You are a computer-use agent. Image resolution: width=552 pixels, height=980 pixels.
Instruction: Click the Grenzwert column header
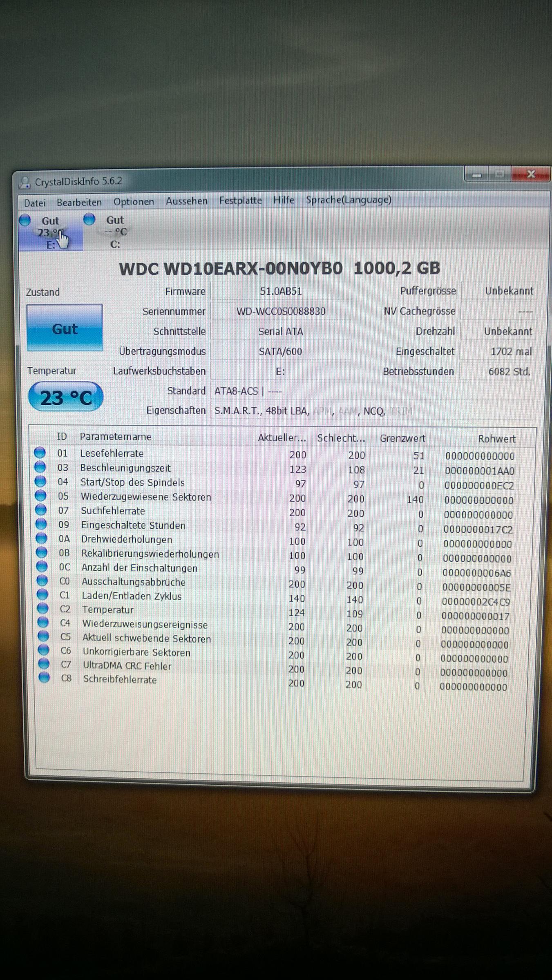pyautogui.click(x=402, y=439)
